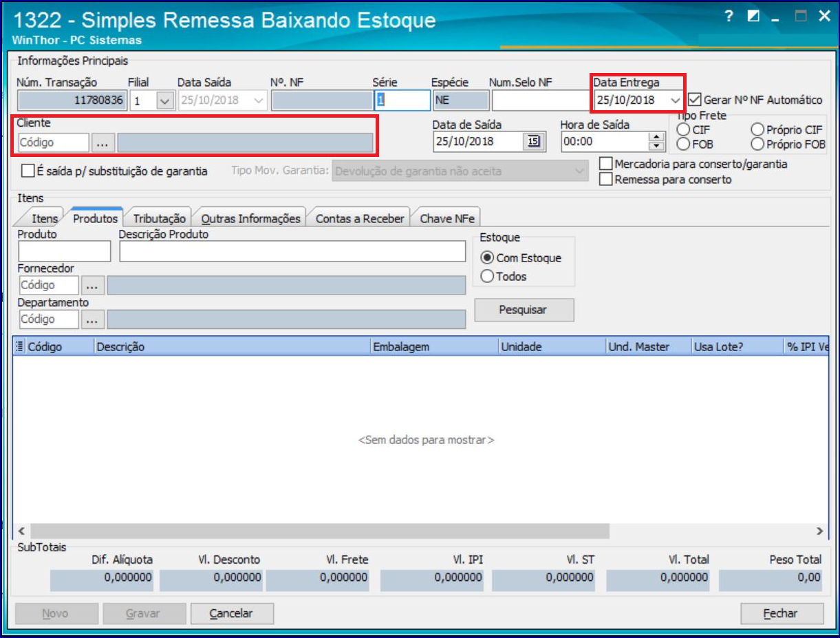This screenshot has width=840, height=638.
Task: Open the help question mark icon
Action: (x=729, y=17)
